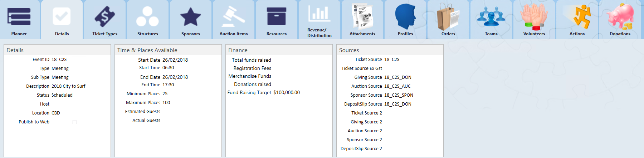Select the Start Date value 26/02/2018
Image resolution: width=644 pixels, height=158 pixels.
[175, 60]
